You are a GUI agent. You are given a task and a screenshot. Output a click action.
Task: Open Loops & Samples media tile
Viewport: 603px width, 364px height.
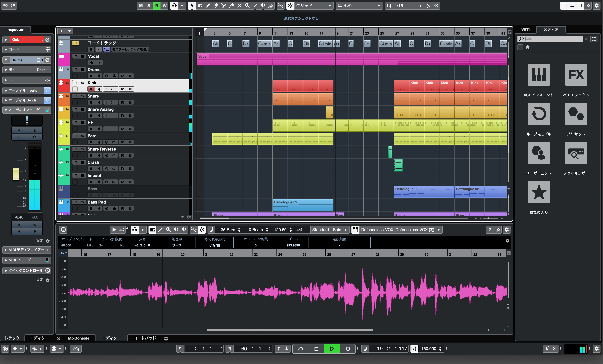pyautogui.click(x=539, y=114)
